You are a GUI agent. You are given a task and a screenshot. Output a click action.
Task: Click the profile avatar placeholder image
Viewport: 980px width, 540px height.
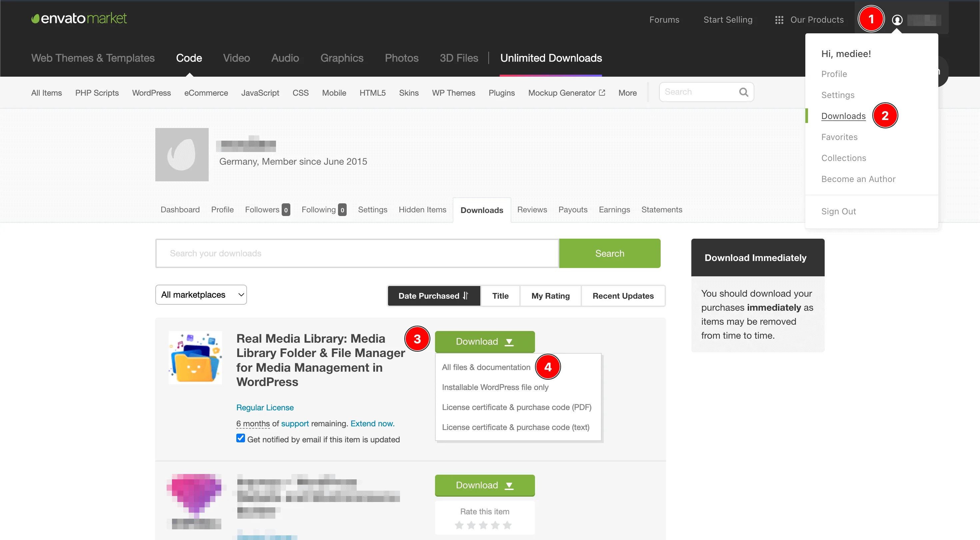[x=182, y=155]
